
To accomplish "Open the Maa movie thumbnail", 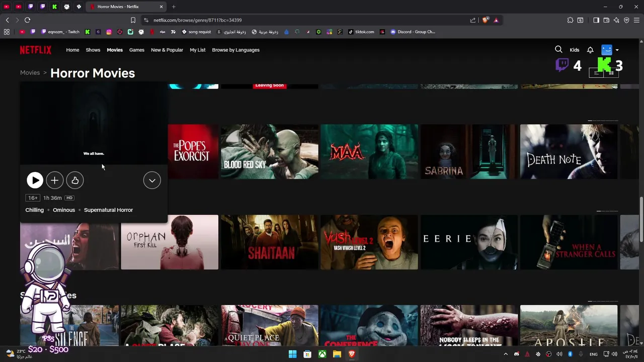I will (369, 151).
